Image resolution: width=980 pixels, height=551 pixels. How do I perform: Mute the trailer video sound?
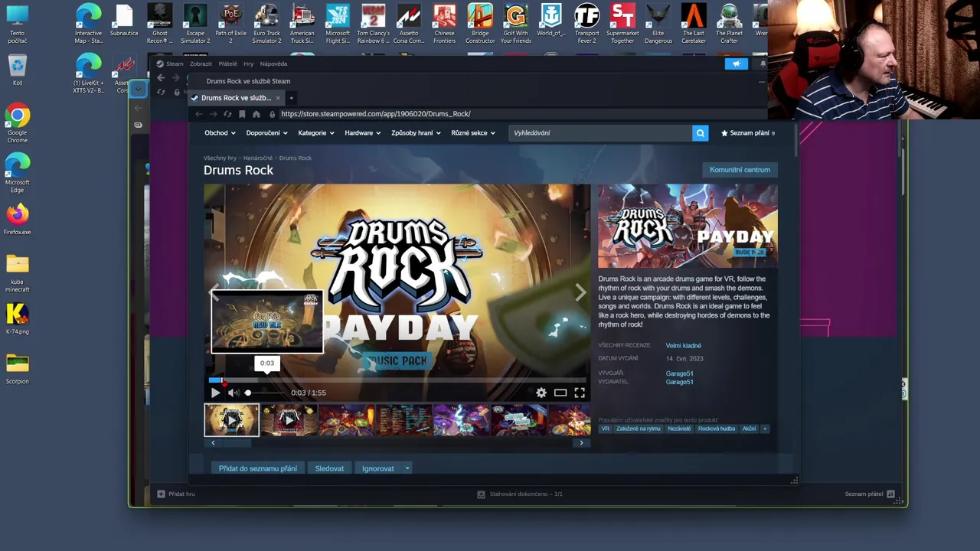[234, 393]
